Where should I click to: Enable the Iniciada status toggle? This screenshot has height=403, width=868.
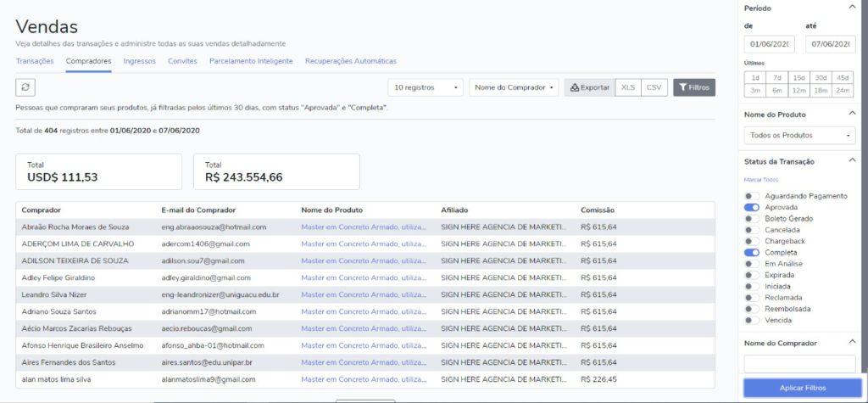tap(751, 286)
